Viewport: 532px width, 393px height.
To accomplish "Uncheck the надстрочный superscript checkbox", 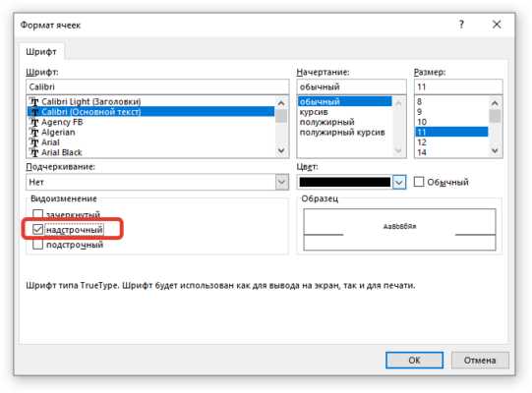I will [x=38, y=230].
